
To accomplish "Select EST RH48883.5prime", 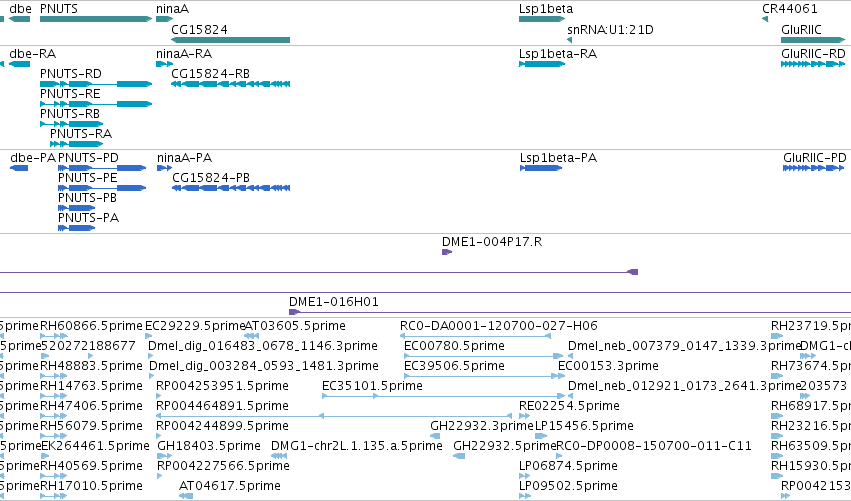I will pos(91,366).
